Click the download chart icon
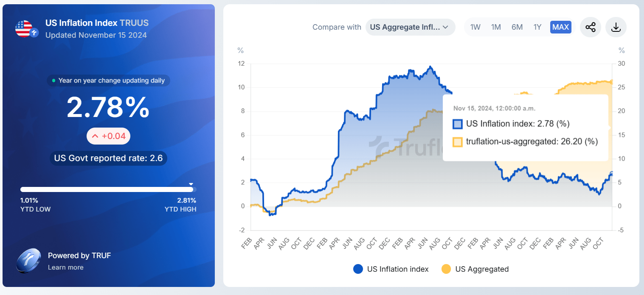Screen dimensions: 644x295 coord(616,27)
